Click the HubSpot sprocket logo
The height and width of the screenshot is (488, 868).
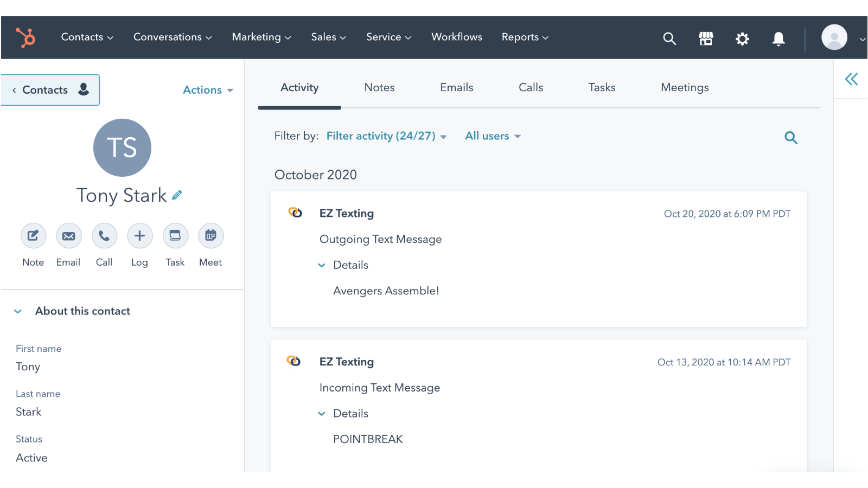coord(25,37)
